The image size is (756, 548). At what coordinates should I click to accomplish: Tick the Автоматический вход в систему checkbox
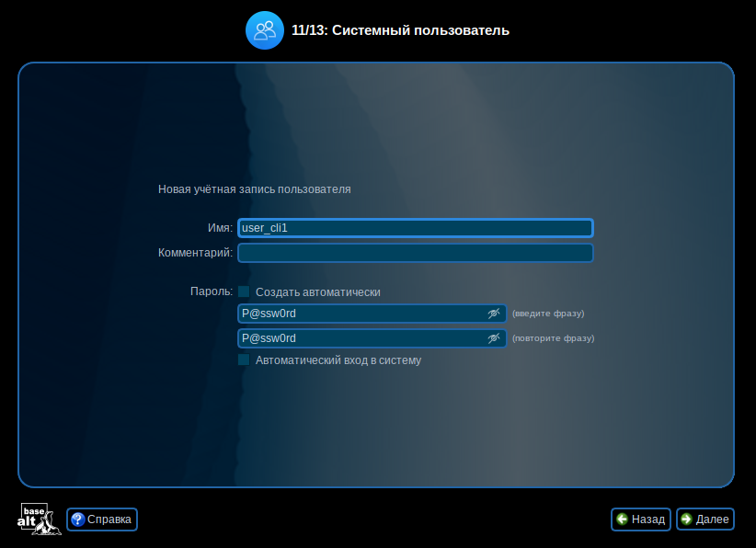244,360
